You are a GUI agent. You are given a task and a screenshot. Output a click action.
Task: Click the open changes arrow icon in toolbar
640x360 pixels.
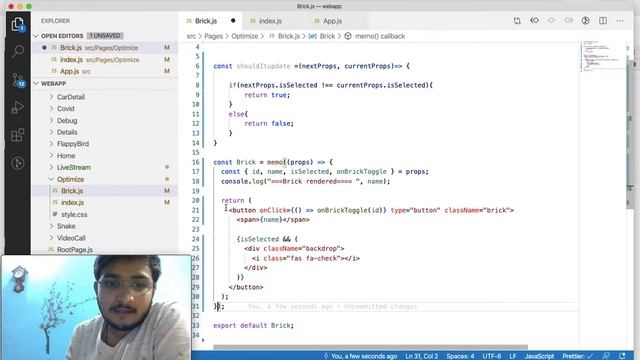pyautogui.click(x=534, y=21)
